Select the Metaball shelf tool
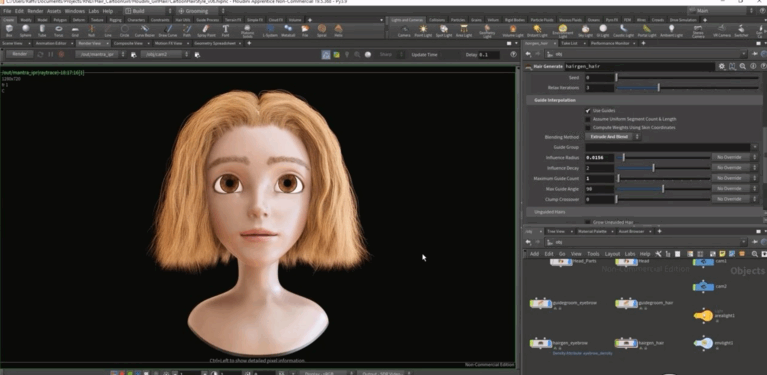The height and width of the screenshot is (375, 767). pos(288,30)
